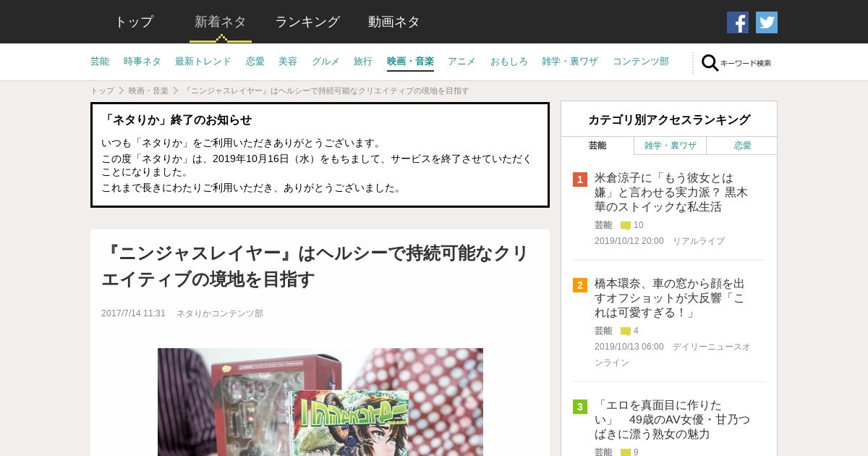868x456 pixels.
Task: Select the 最新トレンド category link
Action: click(x=203, y=62)
